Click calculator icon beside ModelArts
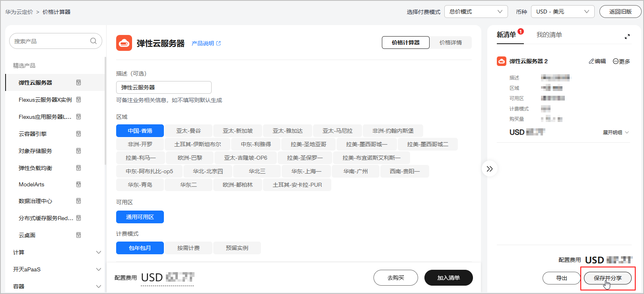This screenshot has width=644, height=294. (78, 184)
